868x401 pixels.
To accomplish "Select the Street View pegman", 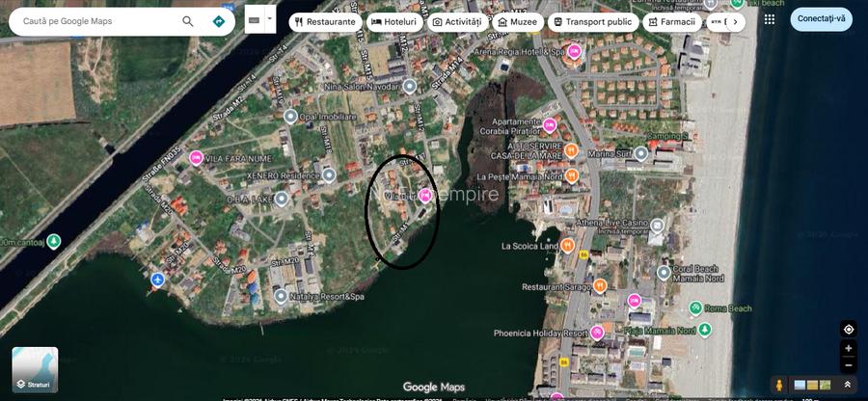I will 779,385.
